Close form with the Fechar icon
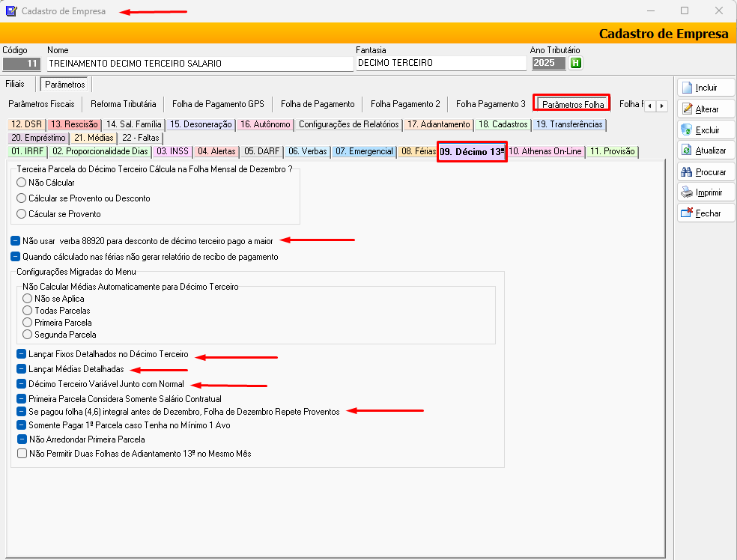The height and width of the screenshot is (560, 737). point(687,213)
